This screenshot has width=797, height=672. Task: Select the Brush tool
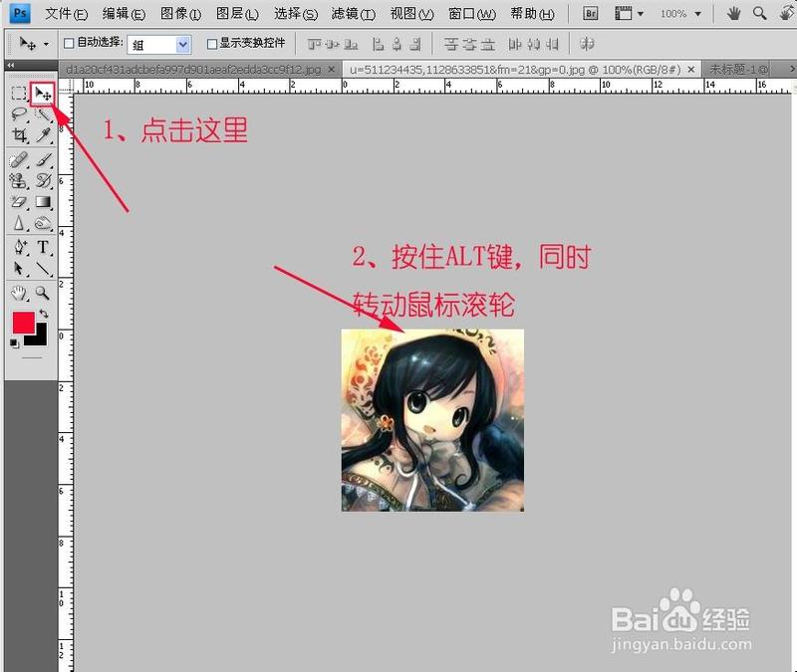[x=44, y=160]
